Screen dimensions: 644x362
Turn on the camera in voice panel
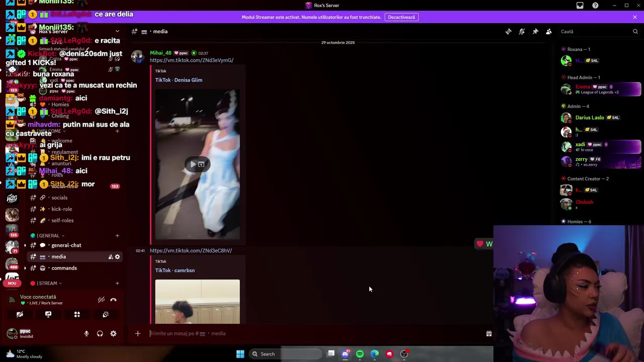click(20, 314)
